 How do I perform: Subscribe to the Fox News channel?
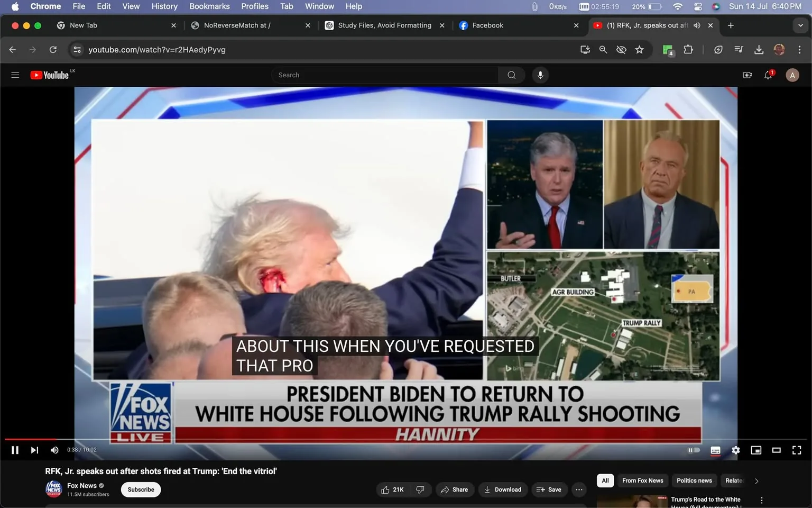tap(140, 489)
